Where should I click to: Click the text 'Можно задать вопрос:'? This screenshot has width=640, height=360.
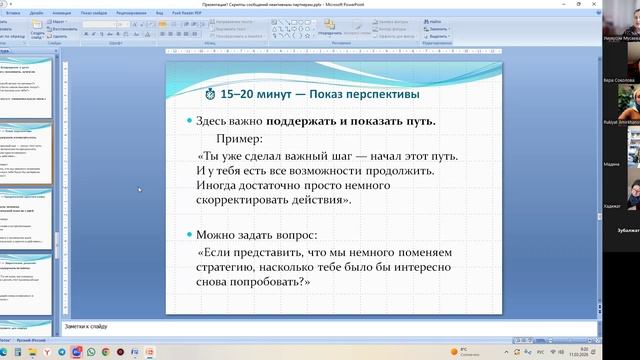click(x=256, y=235)
